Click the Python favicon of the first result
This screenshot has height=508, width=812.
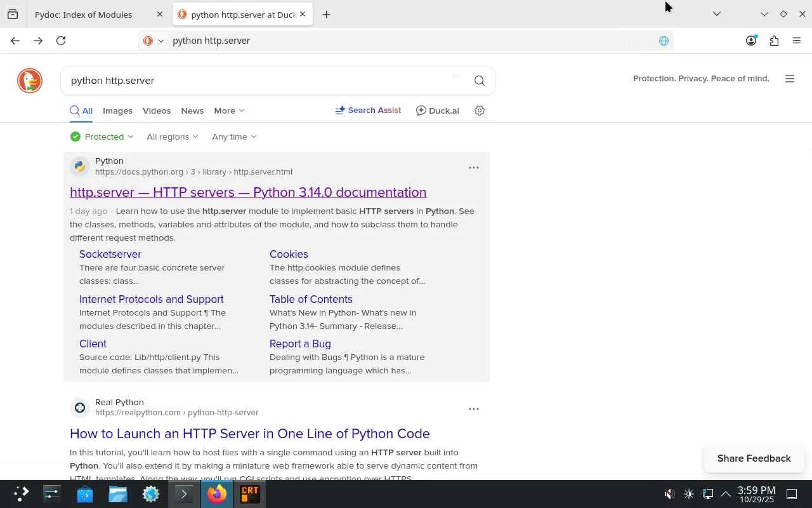coord(80,166)
